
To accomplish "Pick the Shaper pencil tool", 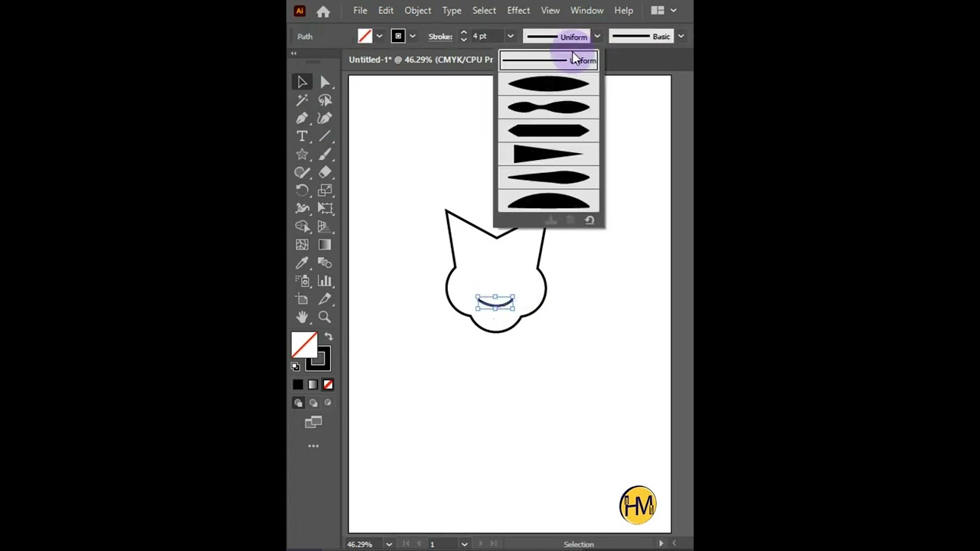I will click(x=302, y=172).
